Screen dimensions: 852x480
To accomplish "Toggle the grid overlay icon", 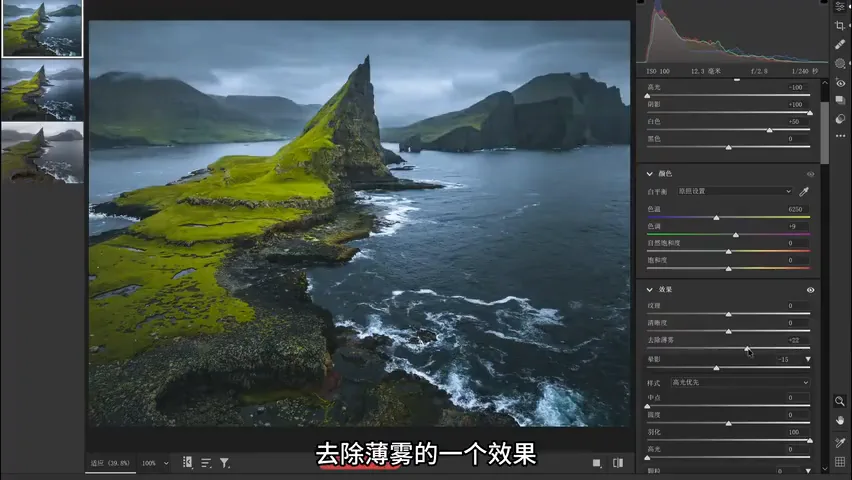I will 840,462.
